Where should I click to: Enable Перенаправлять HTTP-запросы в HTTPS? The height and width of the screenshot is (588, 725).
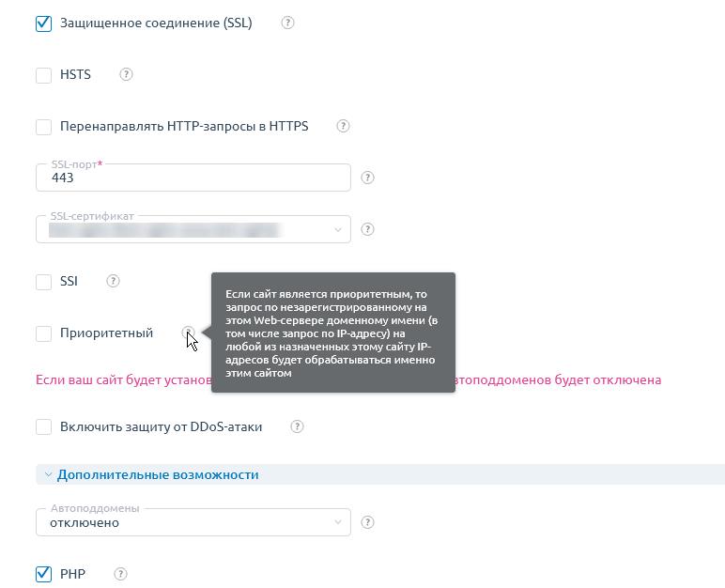(43, 127)
